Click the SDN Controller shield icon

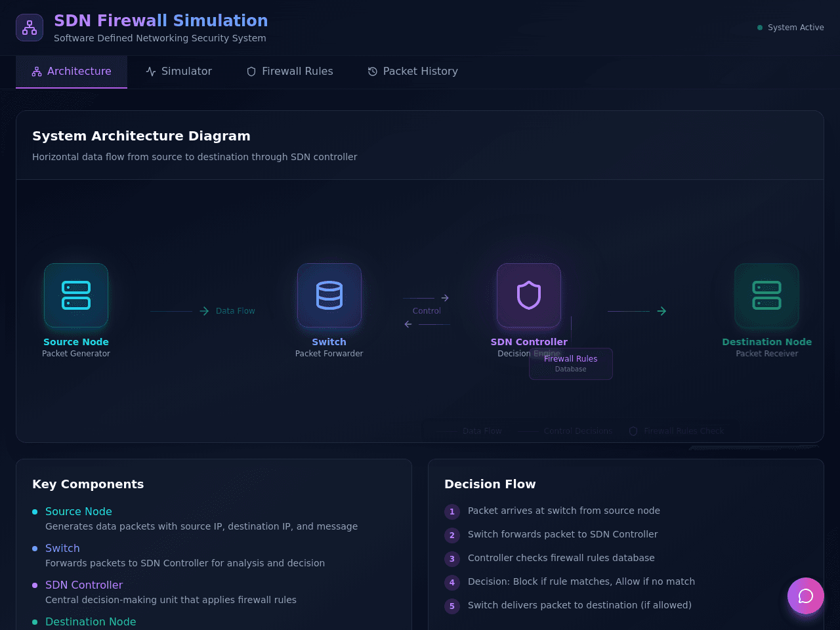coord(529,295)
